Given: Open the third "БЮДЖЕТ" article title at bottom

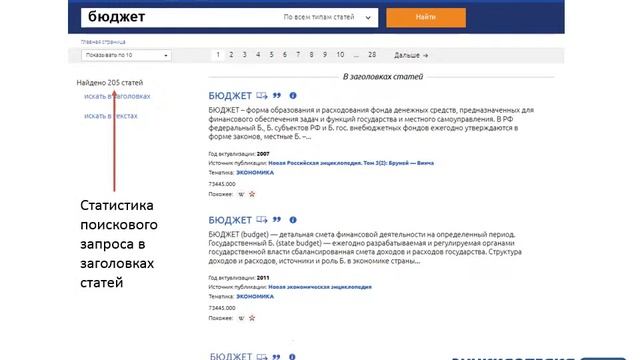Looking at the screenshot, I should point(231,356).
